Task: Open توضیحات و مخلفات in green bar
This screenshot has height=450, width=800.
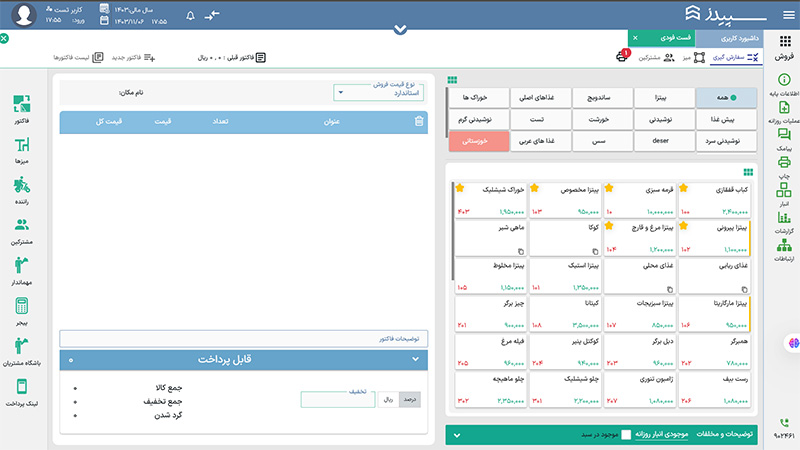Action: coord(724,434)
